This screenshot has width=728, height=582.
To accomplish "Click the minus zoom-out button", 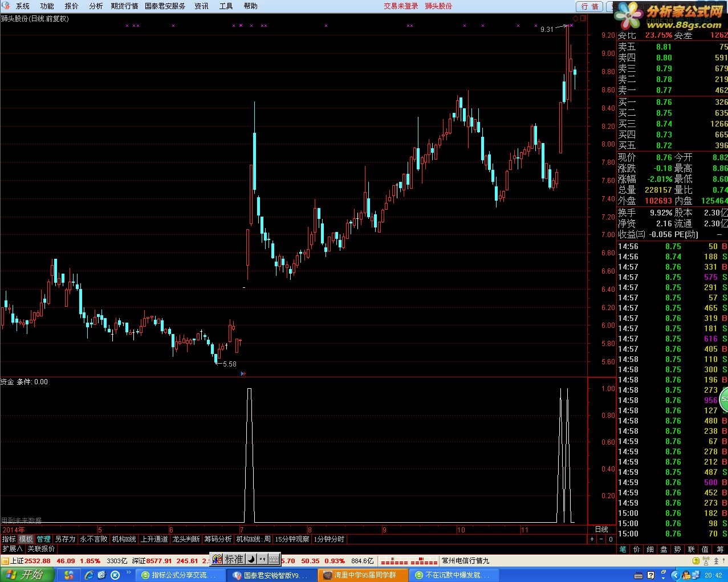I will pyautogui.click(x=601, y=539).
